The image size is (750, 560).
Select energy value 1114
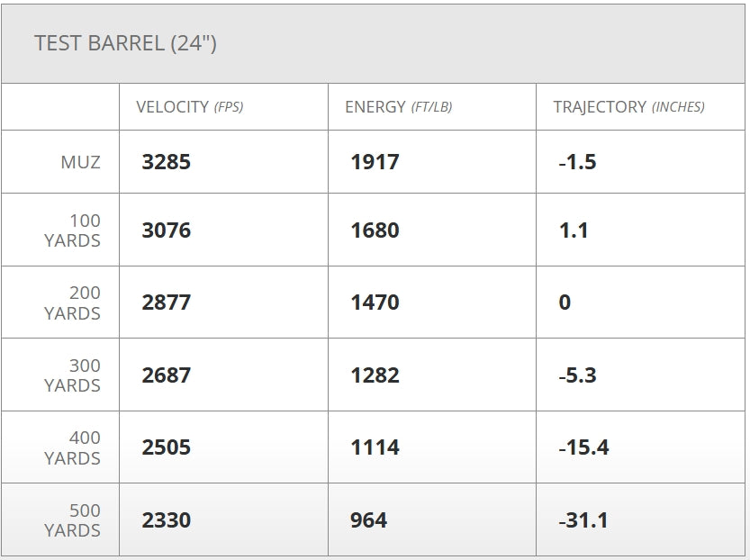tap(375, 447)
